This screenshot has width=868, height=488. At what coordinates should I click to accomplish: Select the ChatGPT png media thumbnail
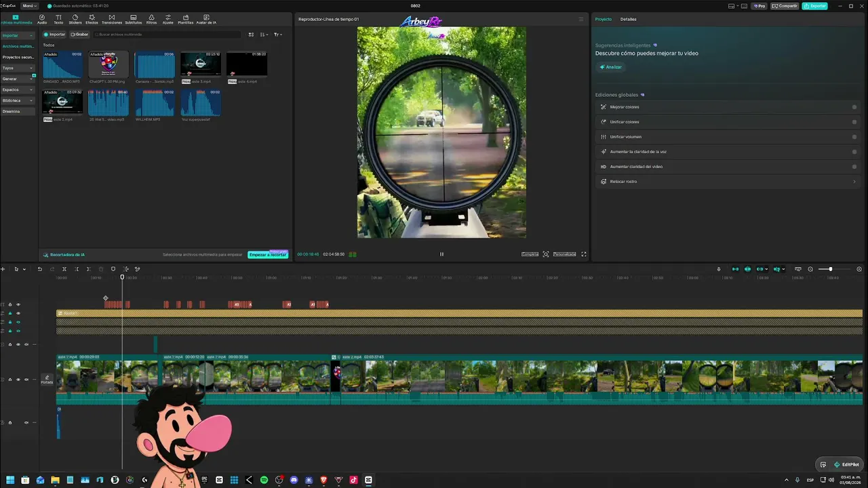[x=108, y=64]
